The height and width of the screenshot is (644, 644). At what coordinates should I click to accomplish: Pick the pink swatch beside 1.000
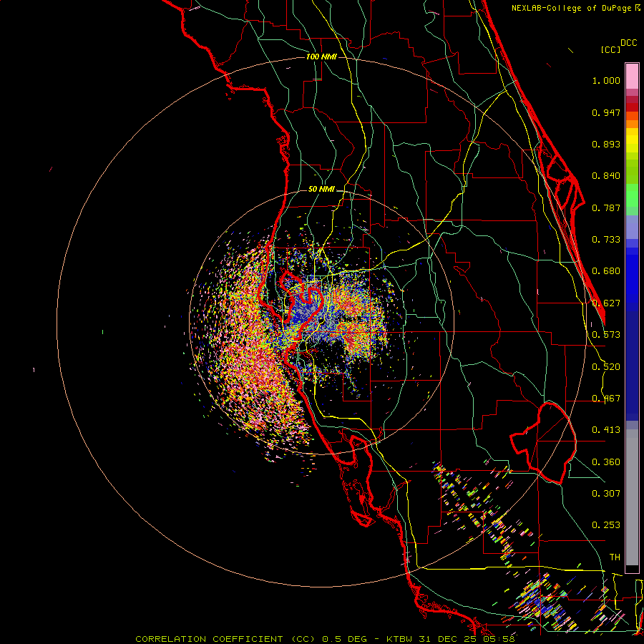(632, 77)
